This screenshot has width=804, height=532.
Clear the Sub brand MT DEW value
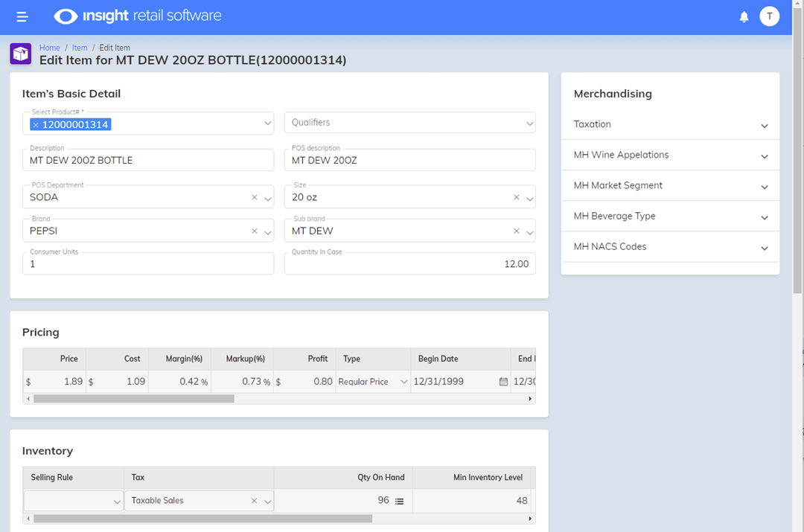tap(517, 231)
